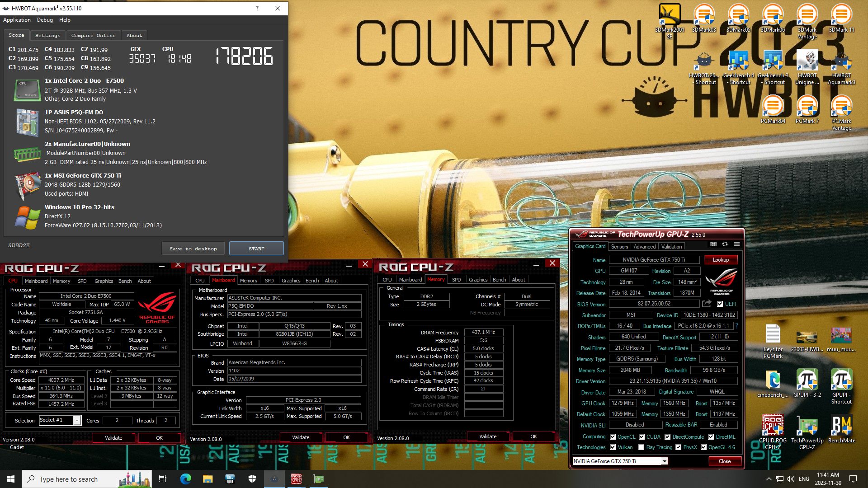This screenshot has height=488, width=868.
Task: Open the PCMark Vantage desktop icon
Action: (x=841, y=113)
